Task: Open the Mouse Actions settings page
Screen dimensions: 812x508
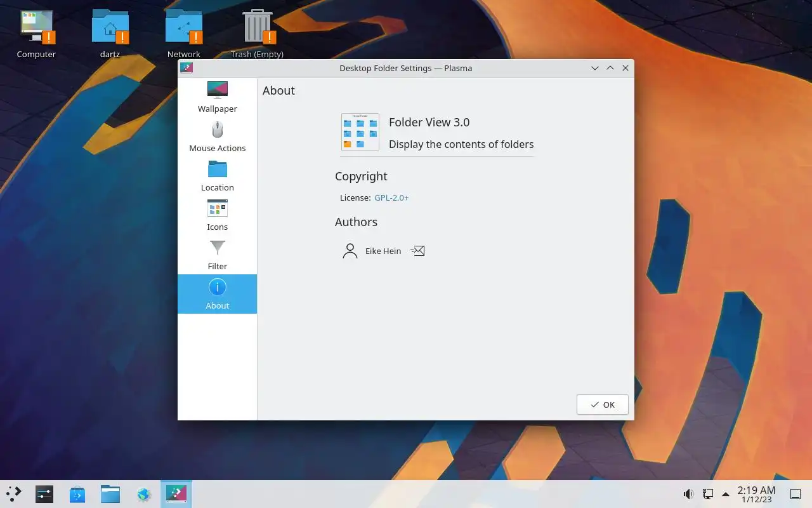Action: [217, 137]
